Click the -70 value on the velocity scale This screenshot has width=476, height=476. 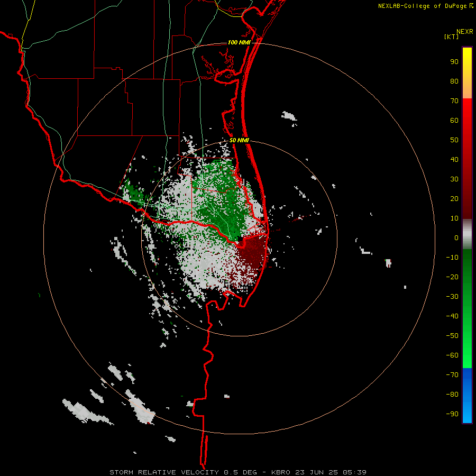click(x=452, y=374)
